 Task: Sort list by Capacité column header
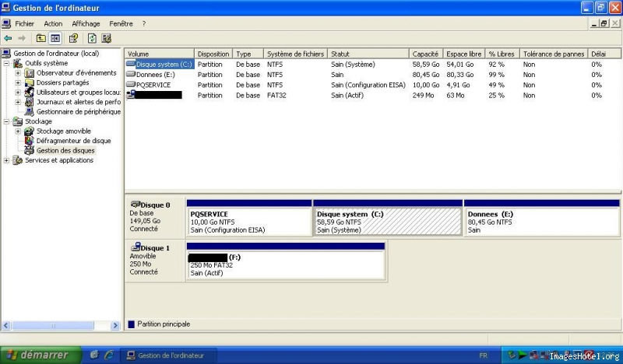click(x=425, y=54)
